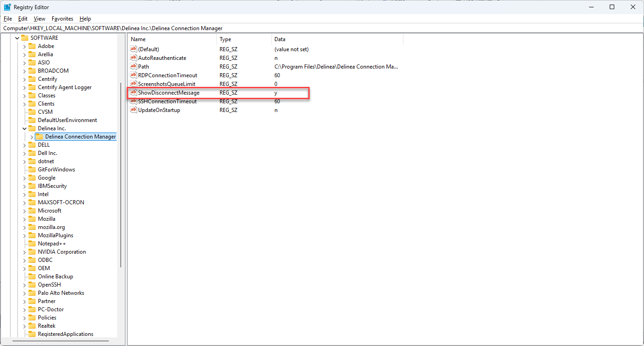Click the ShowDisconnectMessage string value icon
644x346 pixels.
pyautogui.click(x=134, y=93)
